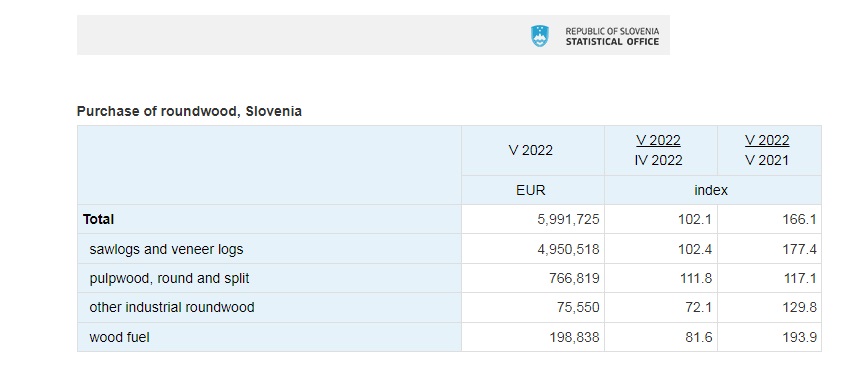The height and width of the screenshot is (371, 842).
Task: Click the Total row label
Action: [99, 219]
